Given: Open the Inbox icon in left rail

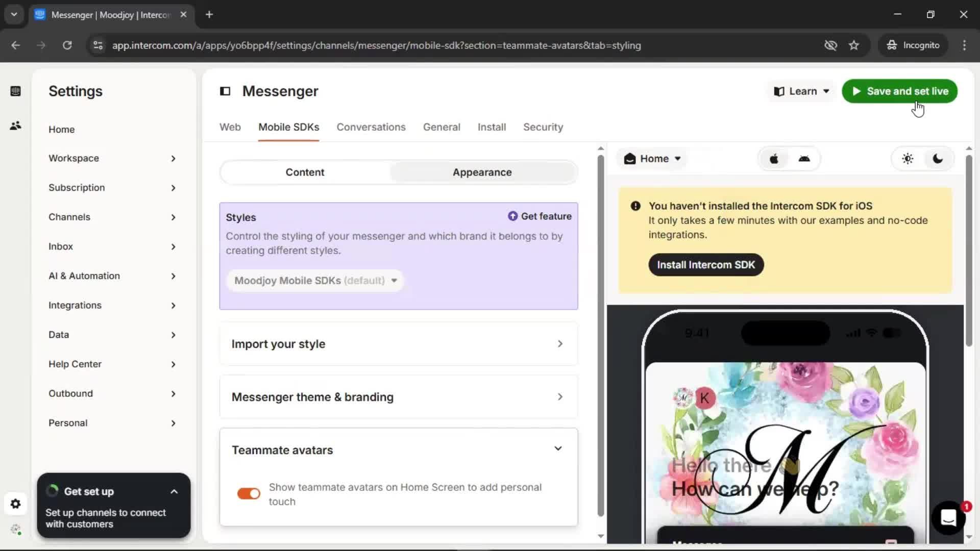Looking at the screenshot, I should [x=15, y=91].
